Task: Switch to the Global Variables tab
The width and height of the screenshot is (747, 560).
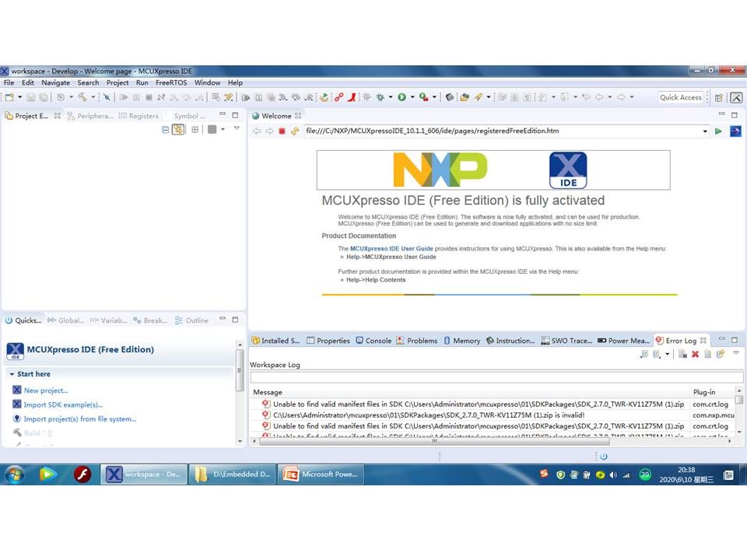Action: pyautogui.click(x=65, y=320)
